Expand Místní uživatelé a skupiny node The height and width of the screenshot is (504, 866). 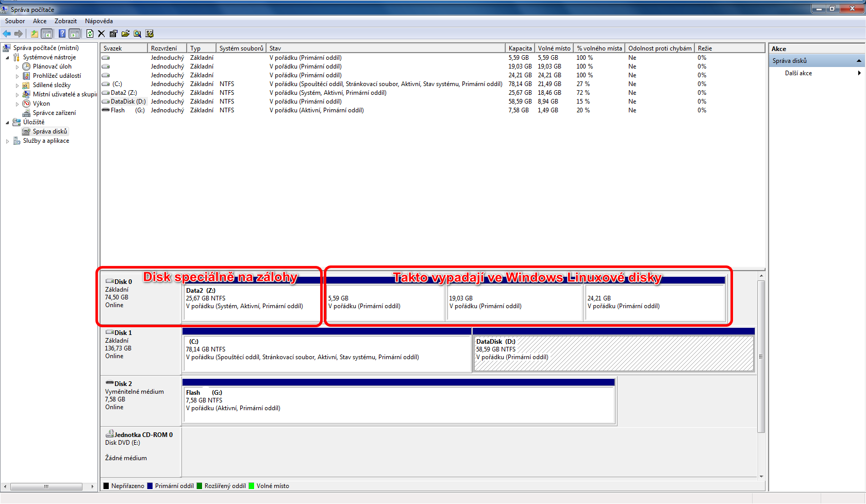pyautogui.click(x=17, y=95)
